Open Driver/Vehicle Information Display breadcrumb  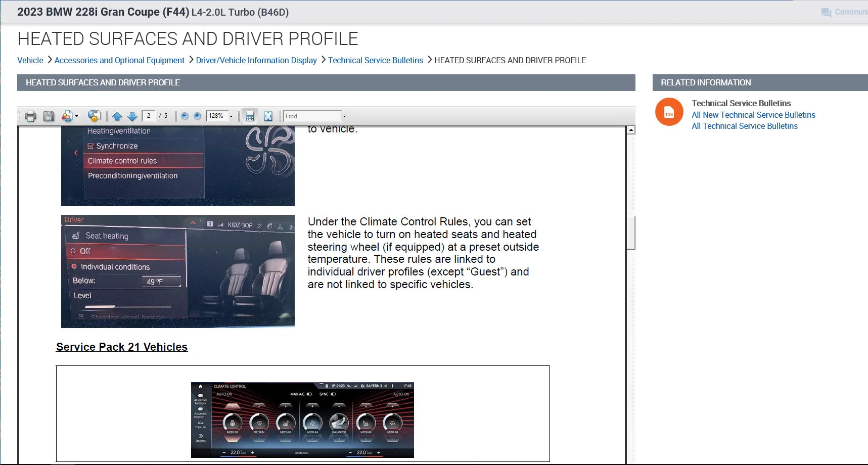(x=256, y=60)
